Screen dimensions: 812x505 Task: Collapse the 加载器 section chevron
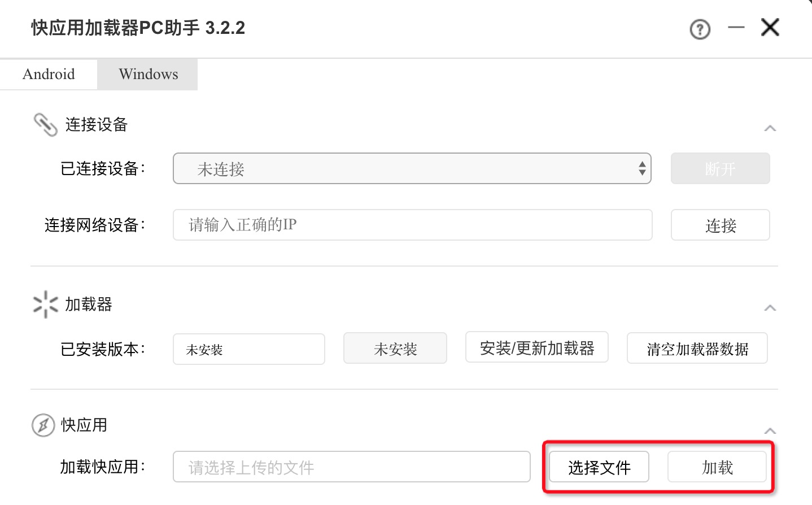770,308
